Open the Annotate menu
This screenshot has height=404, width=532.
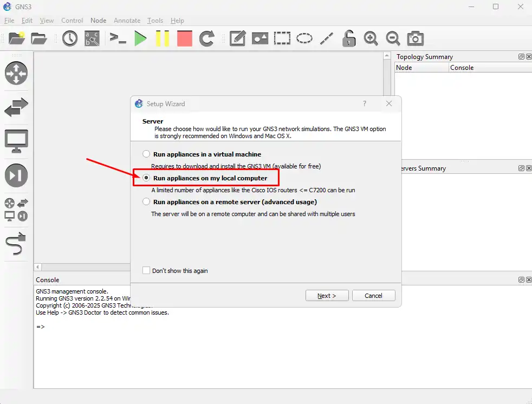point(127,21)
